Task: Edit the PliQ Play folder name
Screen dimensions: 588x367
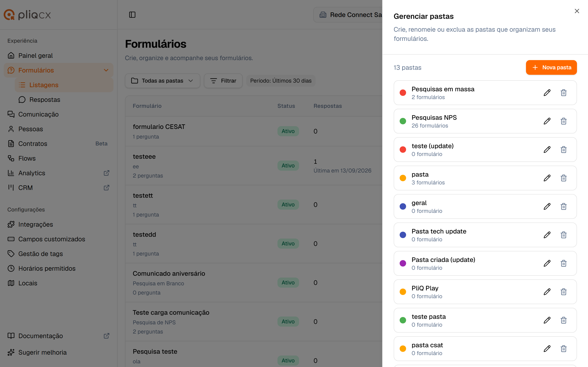Action: 547,292
